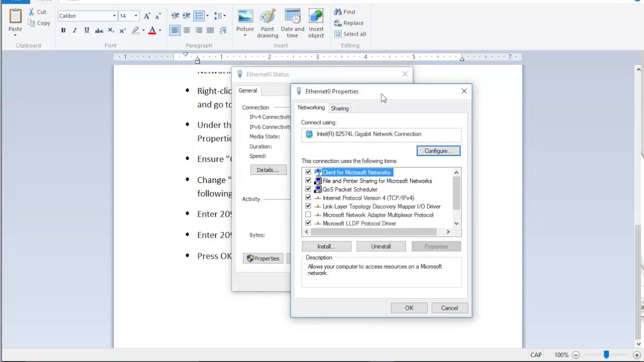This screenshot has height=362, width=644.
Task: Toggle Microsoft LLDP Protocol Driver checkbox
Action: [308, 223]
